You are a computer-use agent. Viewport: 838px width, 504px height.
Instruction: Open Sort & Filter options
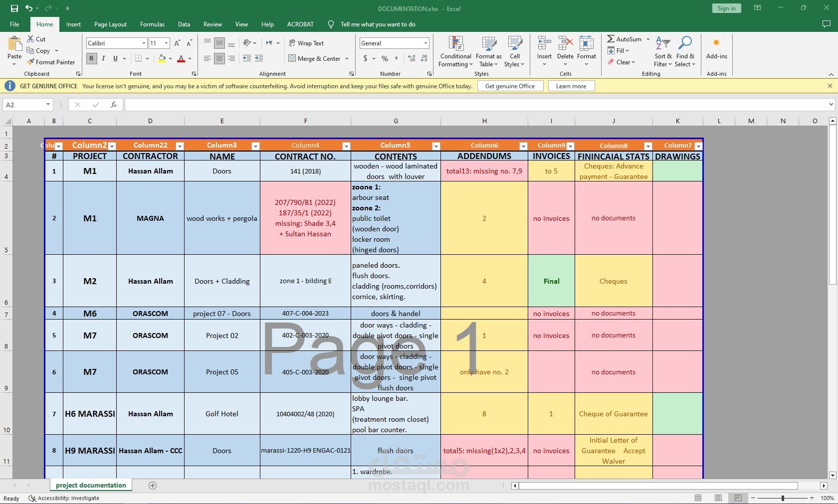[x=663, y=52]
